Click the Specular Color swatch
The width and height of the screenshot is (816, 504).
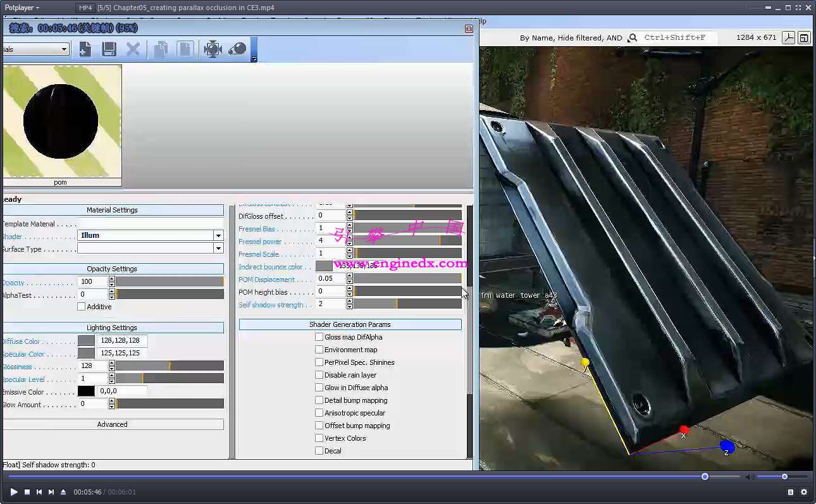pyautogui.click(x=86, y=353)
